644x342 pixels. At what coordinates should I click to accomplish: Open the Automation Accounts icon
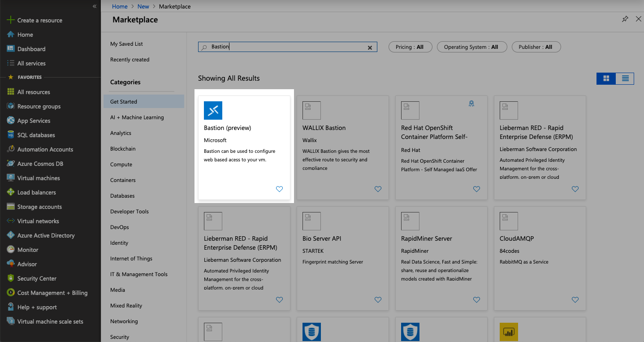pyautogui.click(x=11, y=149)
